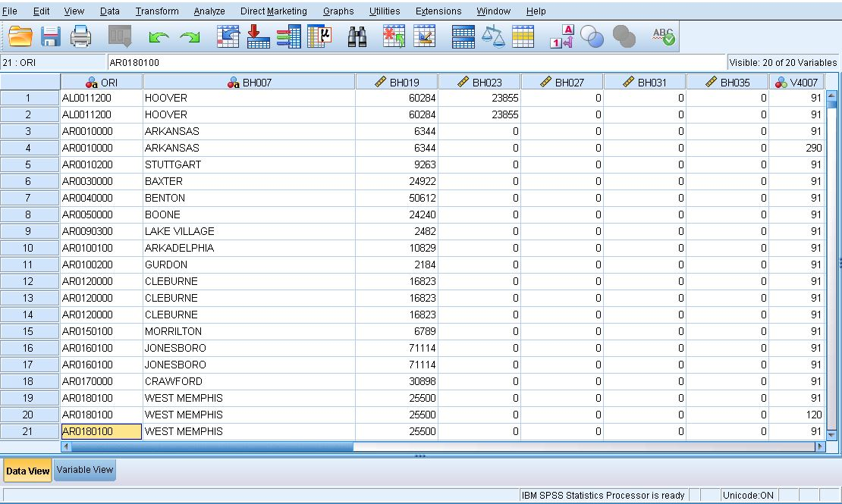
Task: Open the Analyze menu
Action: pos(209,11)
